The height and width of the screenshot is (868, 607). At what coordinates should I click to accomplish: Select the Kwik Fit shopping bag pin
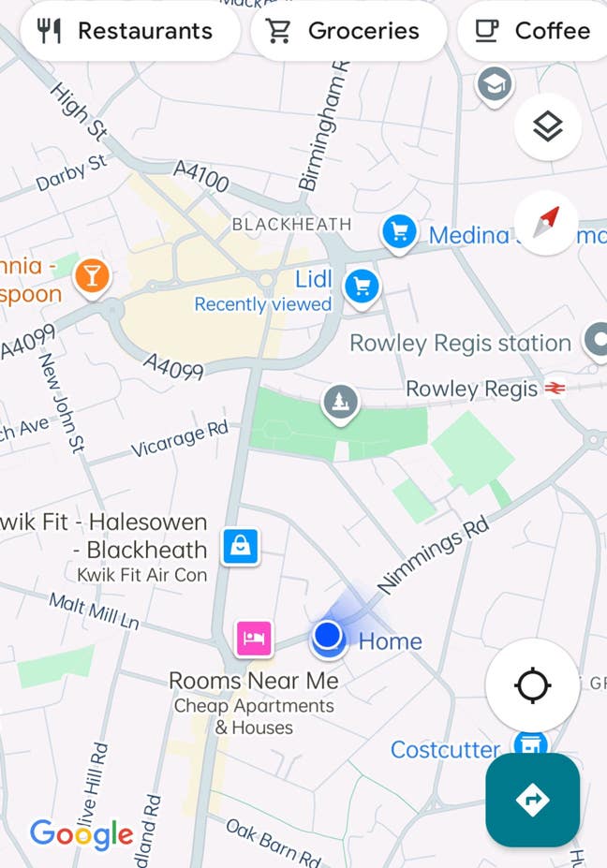pos(241,547)
